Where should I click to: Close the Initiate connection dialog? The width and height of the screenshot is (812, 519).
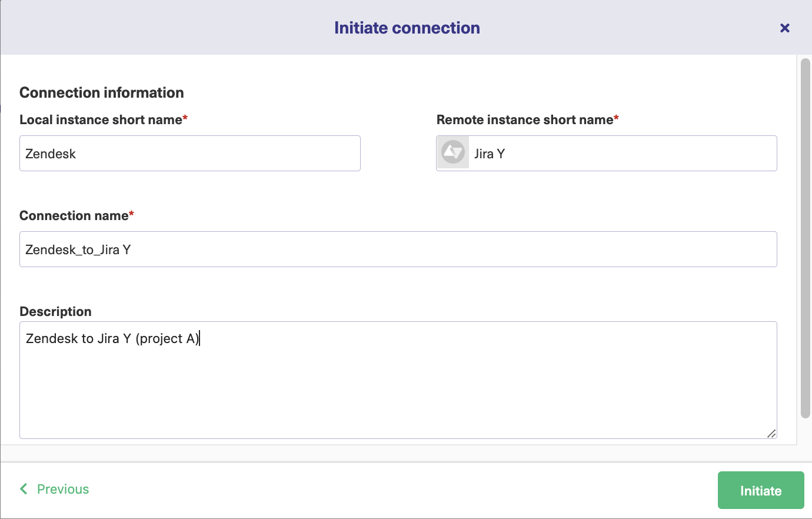coord(784,28)
